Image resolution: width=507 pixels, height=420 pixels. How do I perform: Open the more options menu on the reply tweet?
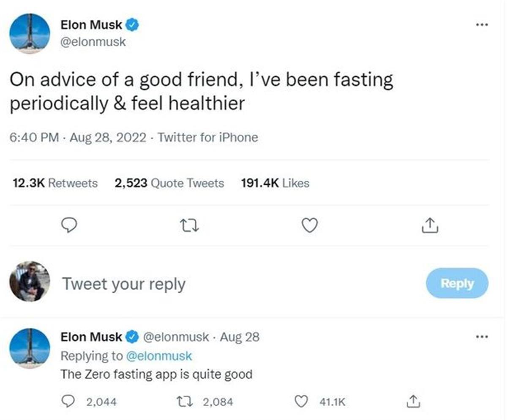pos(481,336)
